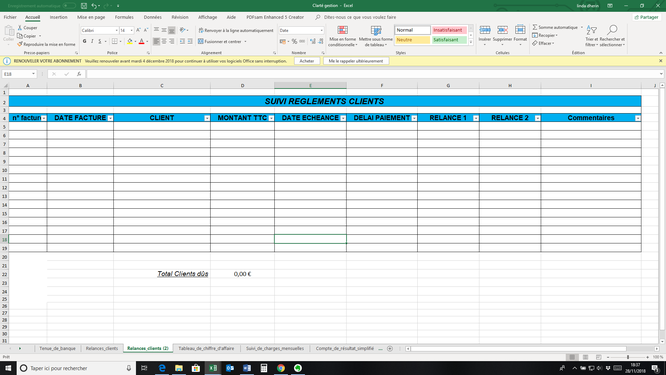The height and width of the screenshot is (375, 666).
Task: Click the zoom slider in status bar
Action: [x=628, y=357]
